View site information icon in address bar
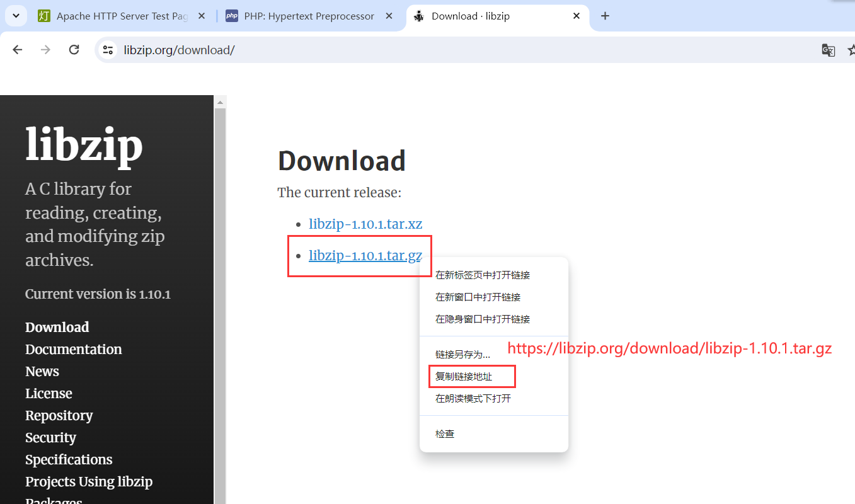 (108, 50)
